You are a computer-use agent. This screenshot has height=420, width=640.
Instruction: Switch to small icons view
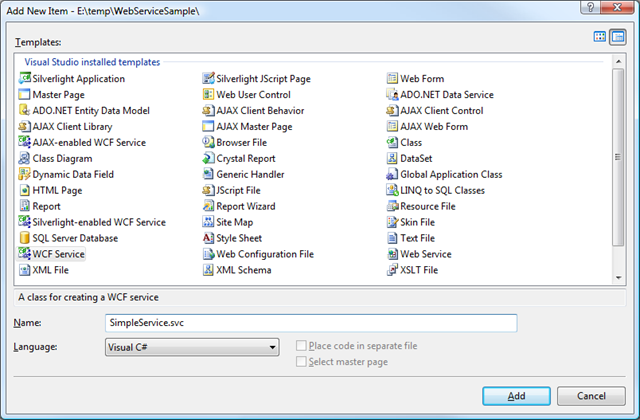tap(618, 37)
